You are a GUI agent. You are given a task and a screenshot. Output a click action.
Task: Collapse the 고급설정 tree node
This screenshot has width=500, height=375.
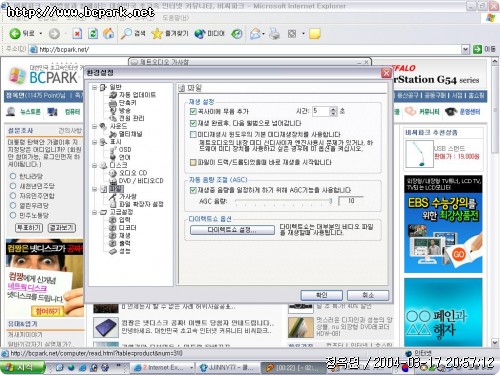[x=95, y=212]
